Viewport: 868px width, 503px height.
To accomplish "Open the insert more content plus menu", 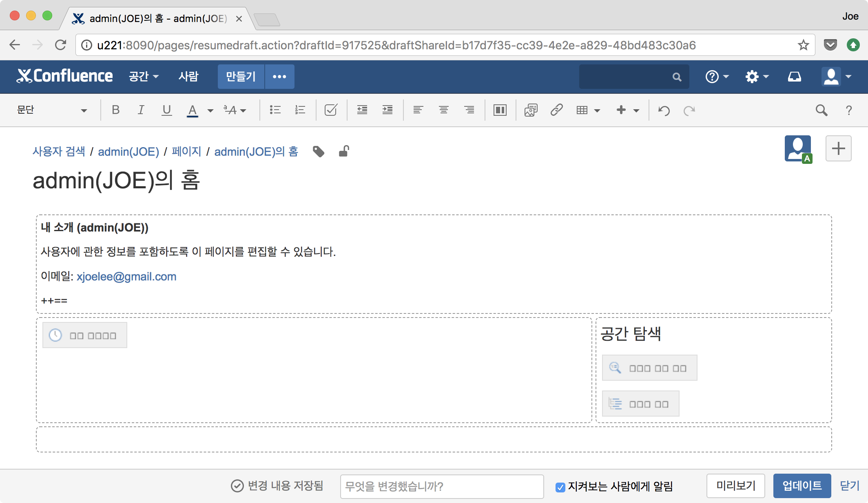I will click(x=628, y=110).
